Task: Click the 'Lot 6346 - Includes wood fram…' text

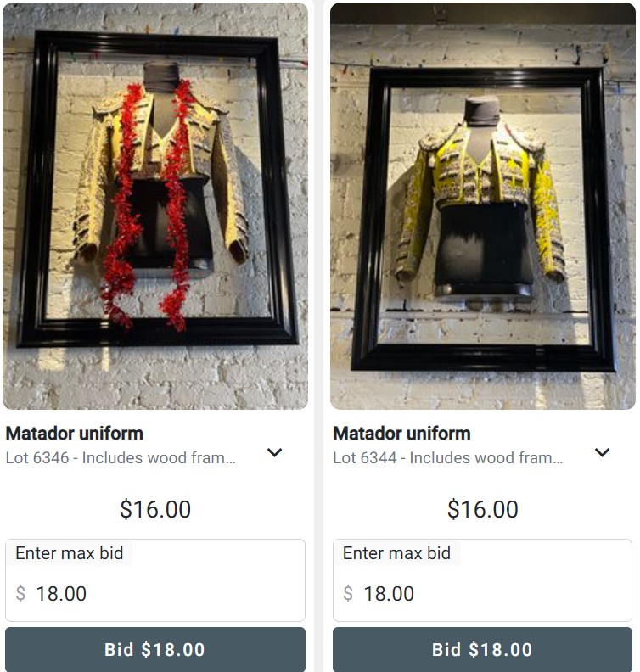Action: [121, 457]
